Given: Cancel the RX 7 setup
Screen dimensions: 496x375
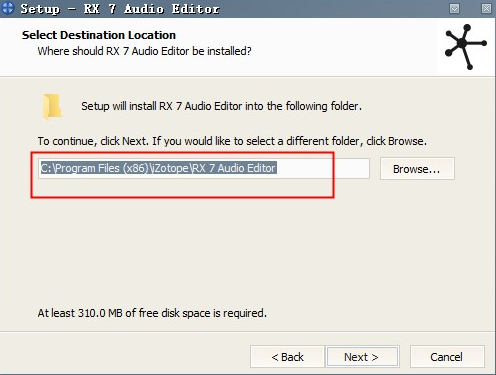Looking at the screenshot, I should [447, 357].
